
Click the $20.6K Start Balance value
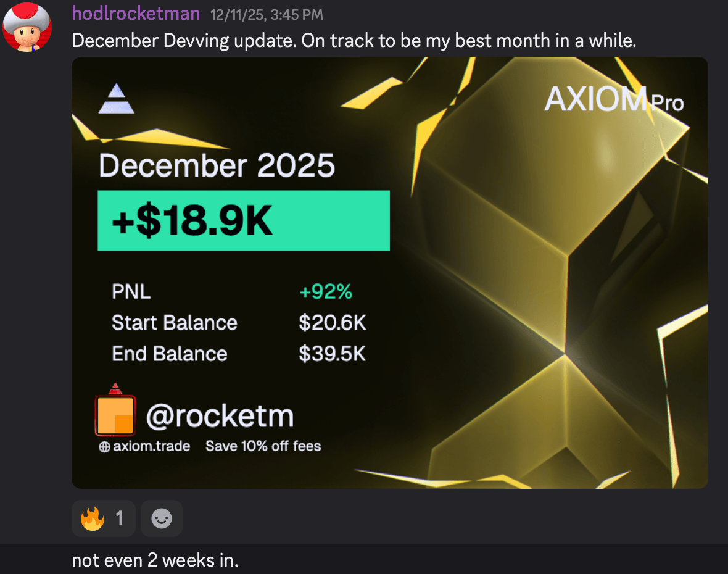332,323
